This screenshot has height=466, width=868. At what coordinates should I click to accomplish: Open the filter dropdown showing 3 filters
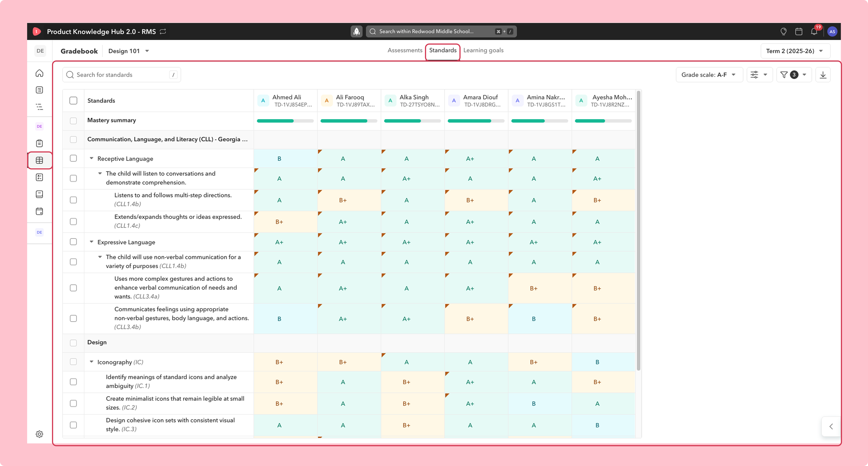(794, 75)
